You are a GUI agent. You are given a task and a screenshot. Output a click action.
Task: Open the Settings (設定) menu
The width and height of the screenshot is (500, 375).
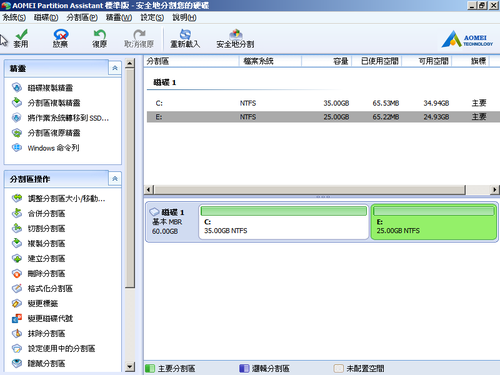click(x=152, y=17)
